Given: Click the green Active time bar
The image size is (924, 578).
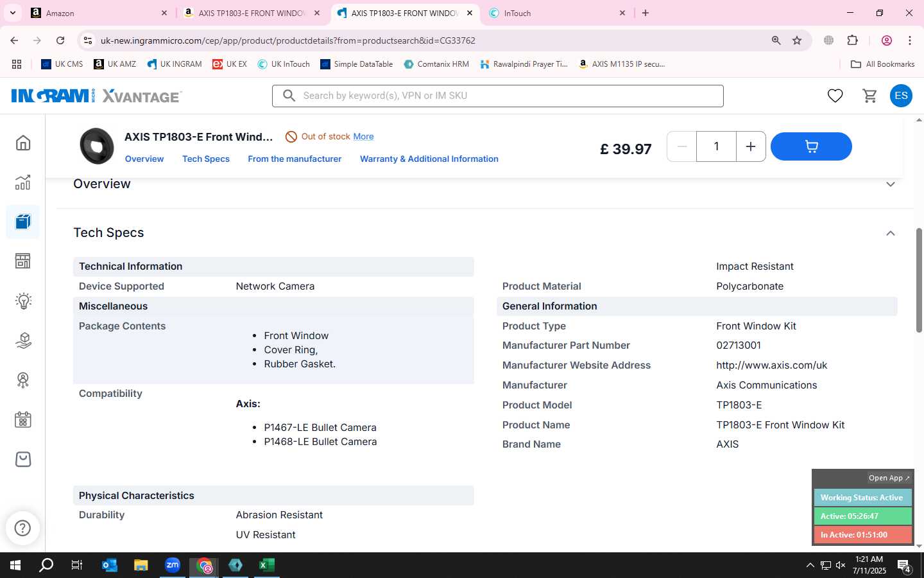Looking at the screenshot, I should click(x=862, y=516).
